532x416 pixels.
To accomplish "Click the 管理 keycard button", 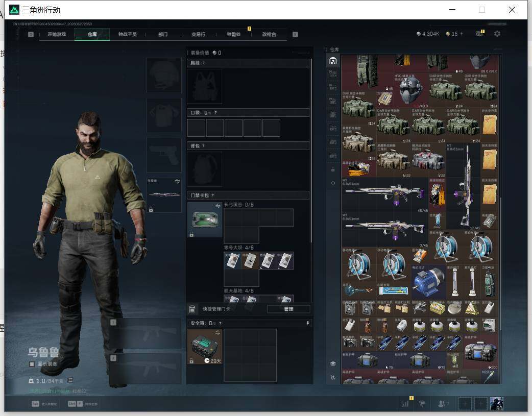I will [x=288, y=309].
